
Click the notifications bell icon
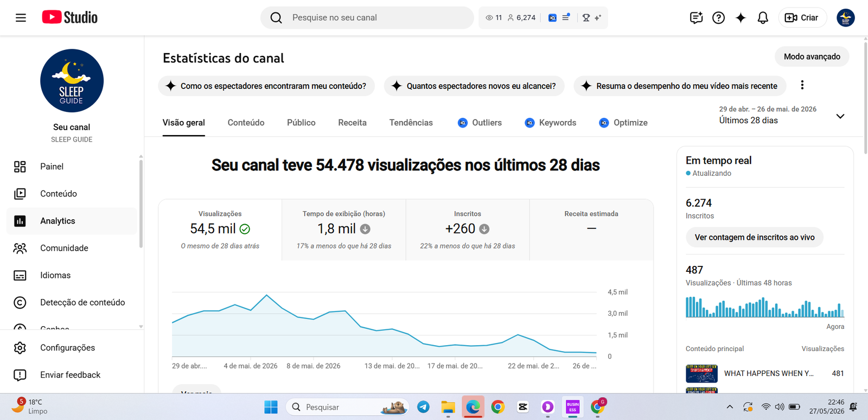pyautogui.click(x=763, y=18)
